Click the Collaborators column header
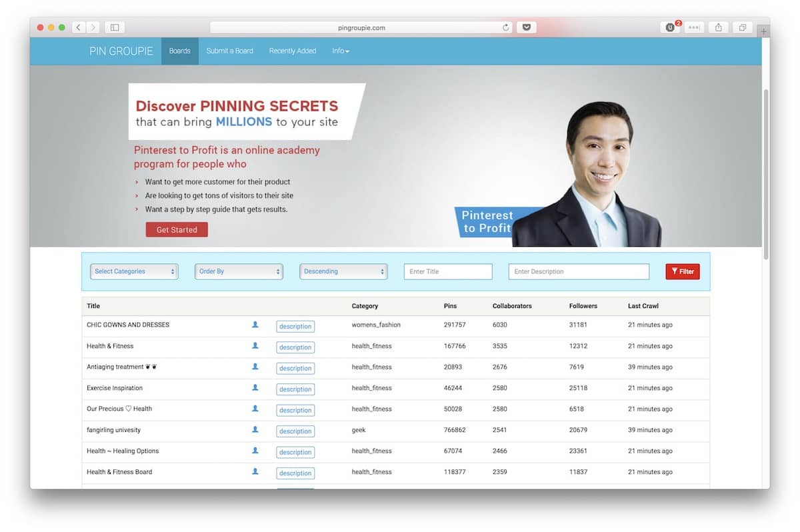 (x=512, y=306)
